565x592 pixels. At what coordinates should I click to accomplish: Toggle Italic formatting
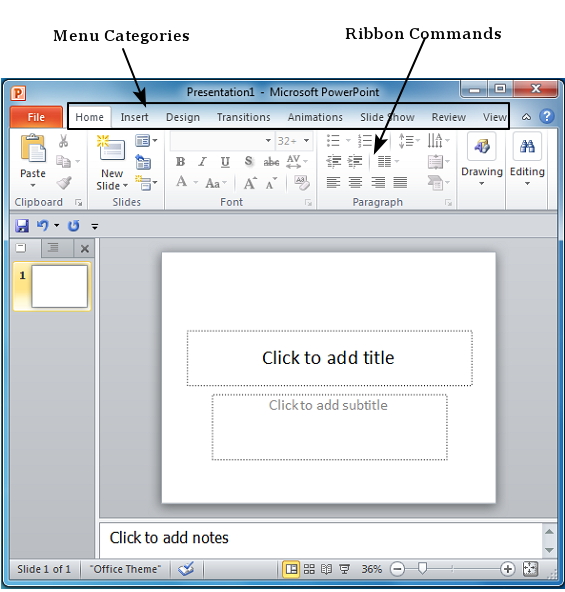202,162
